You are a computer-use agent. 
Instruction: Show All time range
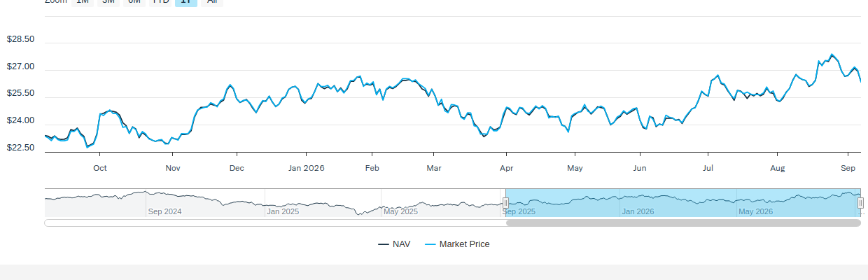tap(211, 1)
